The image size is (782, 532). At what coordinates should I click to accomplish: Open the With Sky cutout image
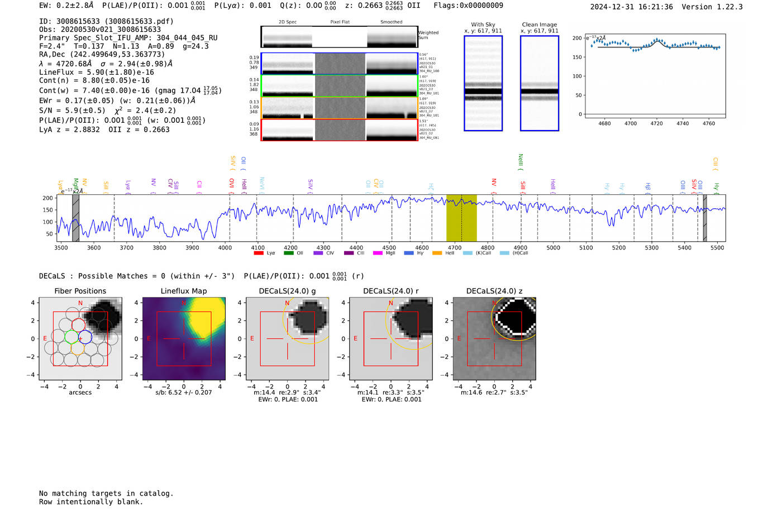[x=483, y=83]
